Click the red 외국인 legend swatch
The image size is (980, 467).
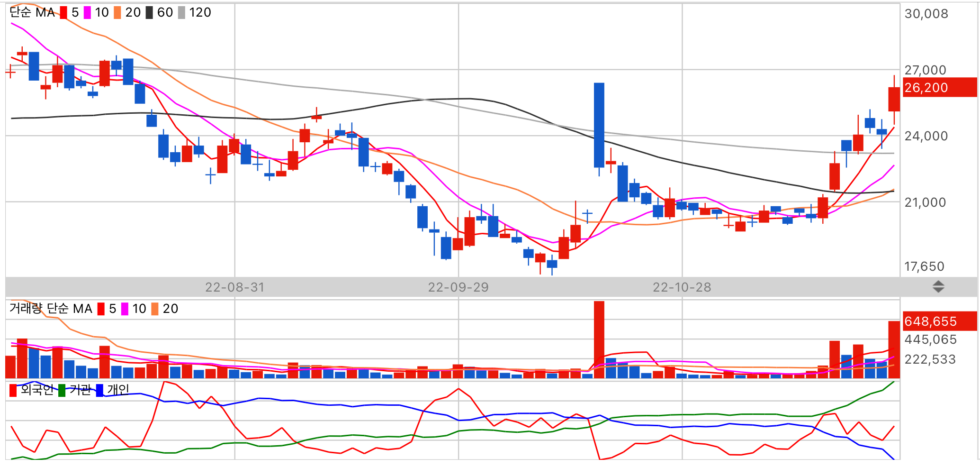click(x=13, y=390)
